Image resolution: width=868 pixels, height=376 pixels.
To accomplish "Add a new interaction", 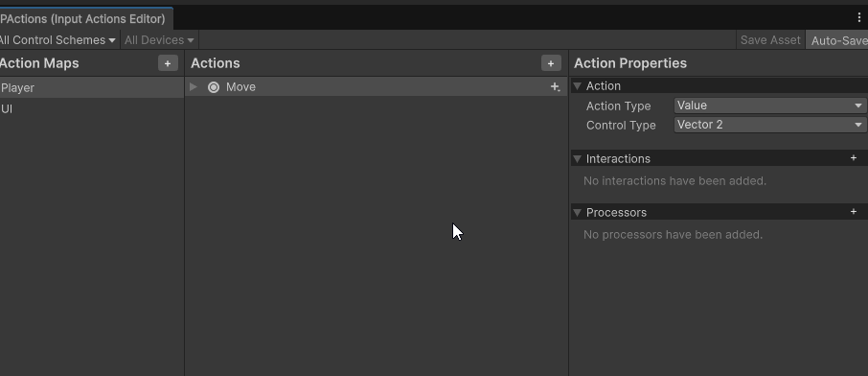I will point(853,158).
